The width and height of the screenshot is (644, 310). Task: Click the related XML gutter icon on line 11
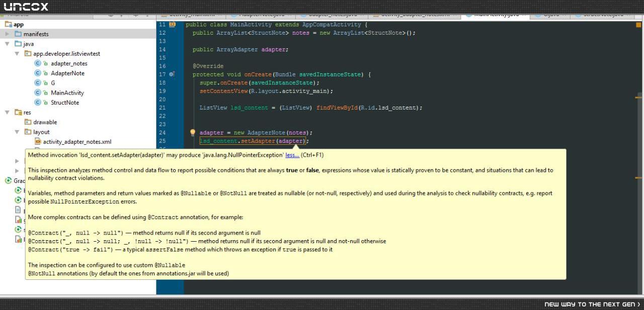point(172,25)
